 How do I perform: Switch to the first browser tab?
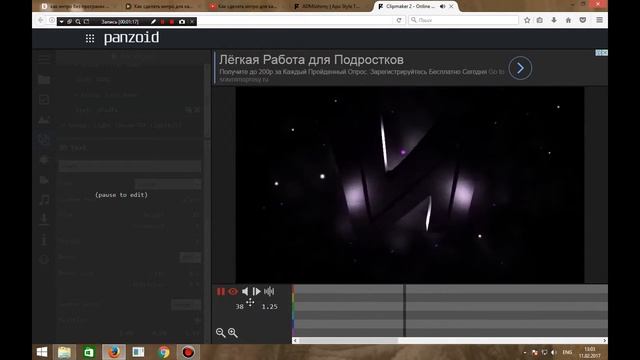[x=77, y=7]
